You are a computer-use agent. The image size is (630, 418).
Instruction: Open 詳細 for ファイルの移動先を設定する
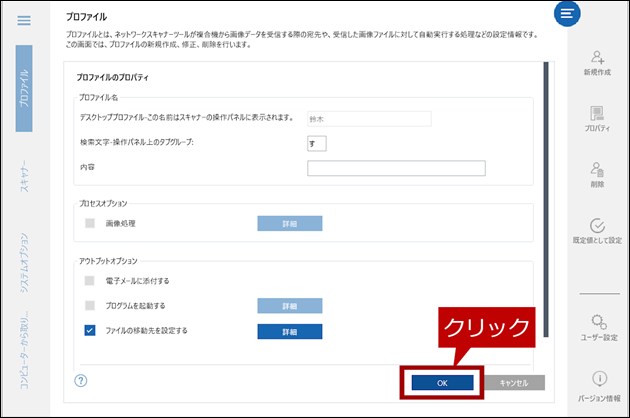point(289,331)
